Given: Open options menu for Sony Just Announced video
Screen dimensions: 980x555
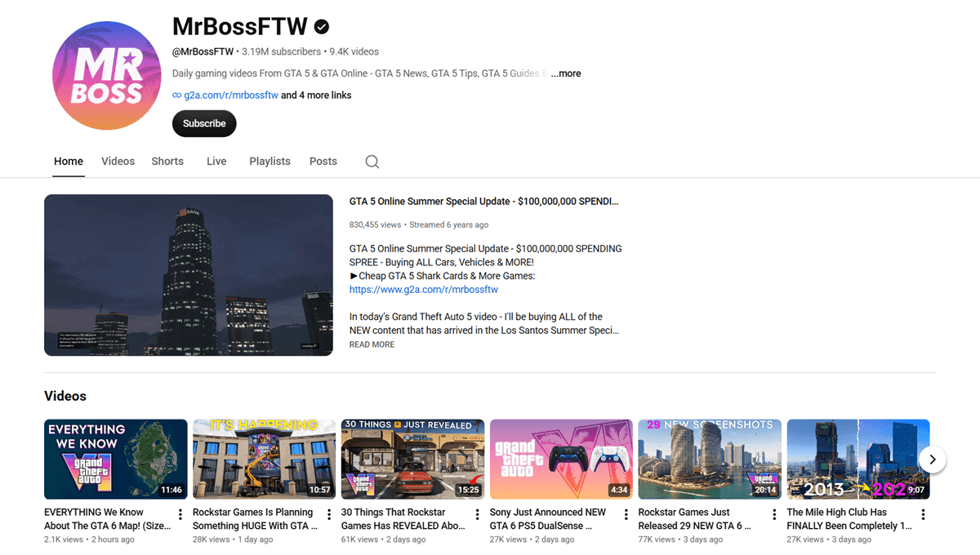Looking at the screenshot, I should 626,515.
